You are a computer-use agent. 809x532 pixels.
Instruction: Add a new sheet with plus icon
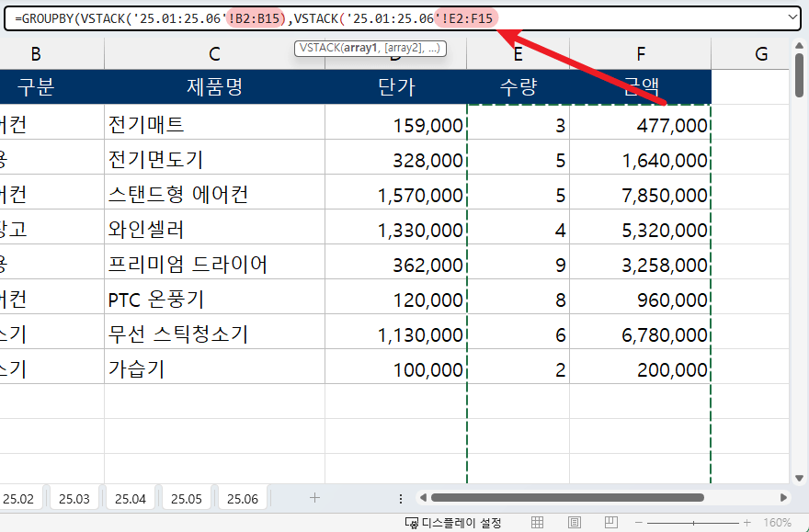click(x=314, y=497)
